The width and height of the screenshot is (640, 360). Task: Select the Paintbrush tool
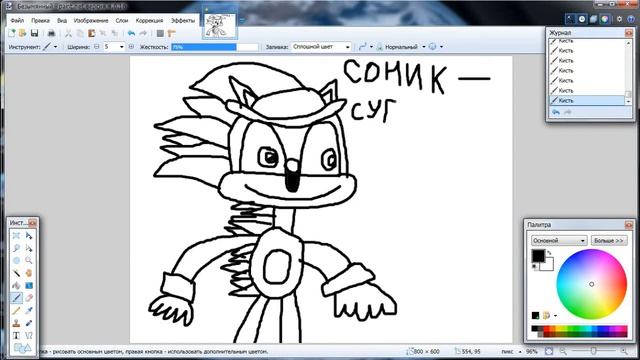[16, 298]
